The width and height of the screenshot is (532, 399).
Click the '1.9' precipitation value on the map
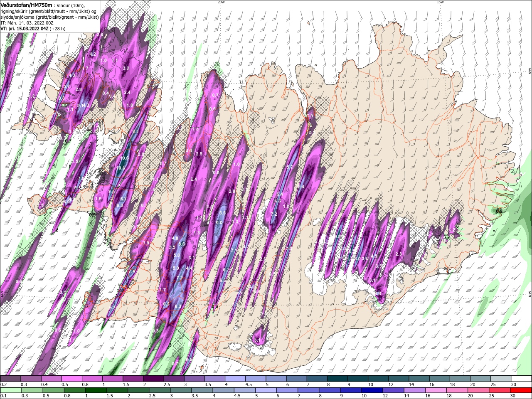[146, 243]
